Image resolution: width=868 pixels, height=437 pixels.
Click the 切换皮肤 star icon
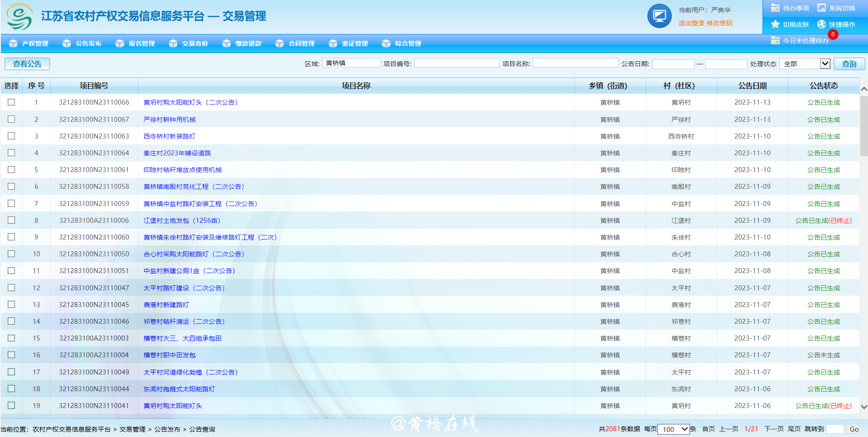point(775,24)
